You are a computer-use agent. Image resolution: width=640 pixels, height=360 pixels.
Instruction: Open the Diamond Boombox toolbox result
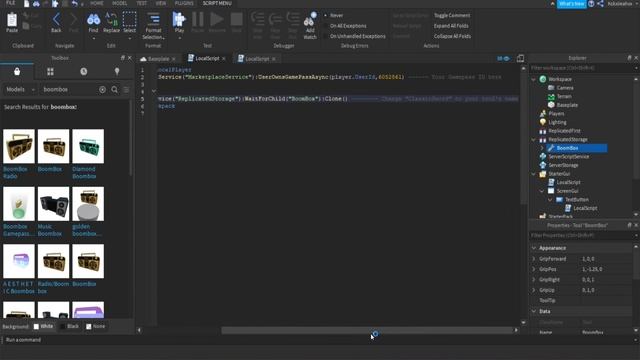(88, 146)
